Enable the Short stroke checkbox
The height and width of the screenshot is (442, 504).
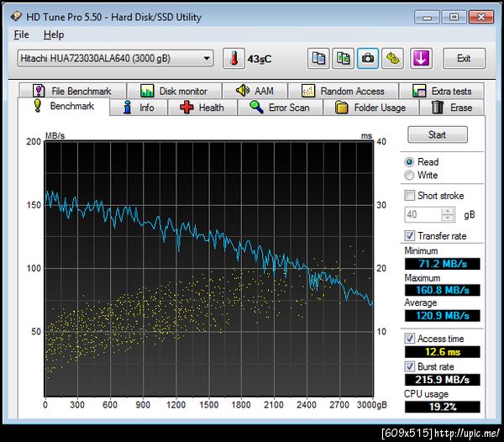[x=410, y=196]
